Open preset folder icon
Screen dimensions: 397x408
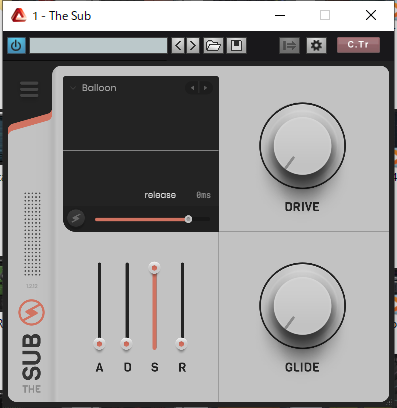pyautogui.click(x=213, y=46)
